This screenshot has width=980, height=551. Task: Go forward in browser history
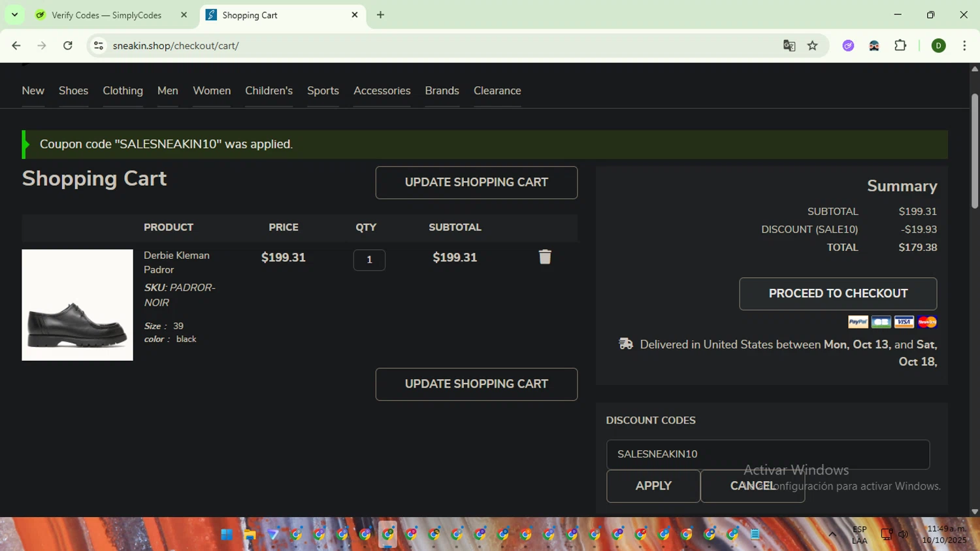click(x=42, y=46)
